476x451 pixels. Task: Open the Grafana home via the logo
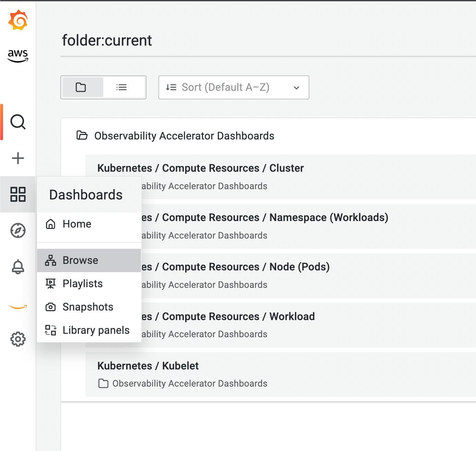pos(18,20)
